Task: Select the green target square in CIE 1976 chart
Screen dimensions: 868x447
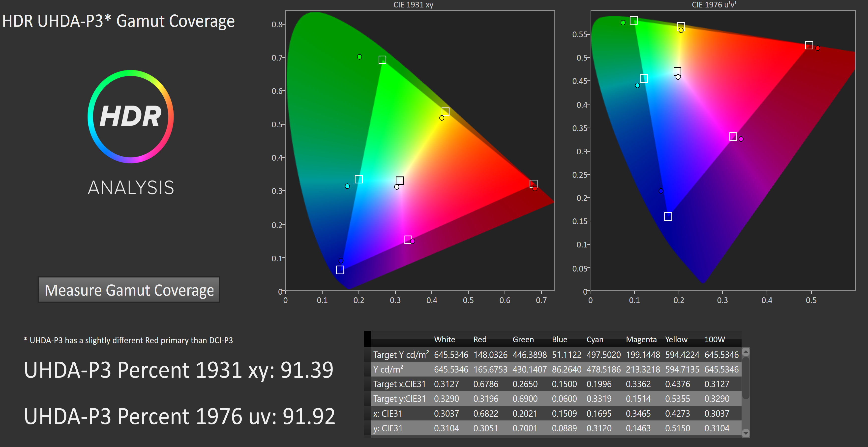Action: [633, 20]
